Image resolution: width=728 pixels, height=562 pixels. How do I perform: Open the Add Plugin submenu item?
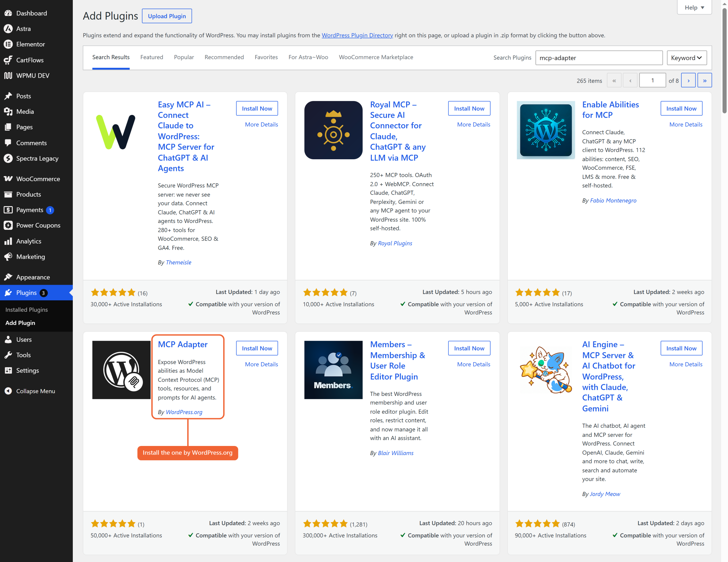tap(20, 323)
